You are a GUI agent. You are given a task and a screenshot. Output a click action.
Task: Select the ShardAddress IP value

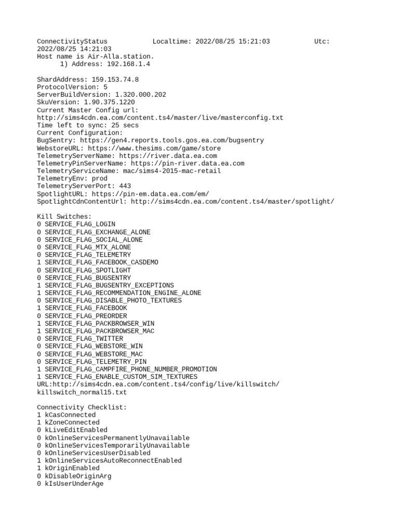point(115,79)
